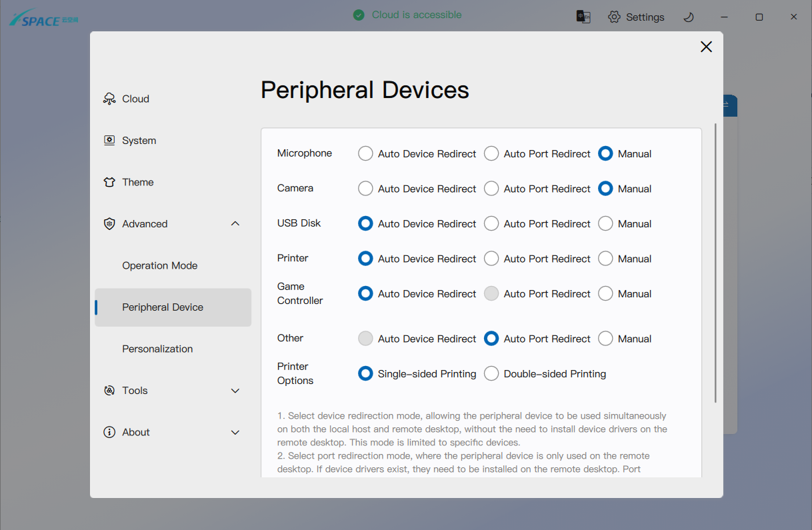Click the Advanced shield icon
Image resolution: width=812 pixels, height=530 pixels.
pos(109,224)
